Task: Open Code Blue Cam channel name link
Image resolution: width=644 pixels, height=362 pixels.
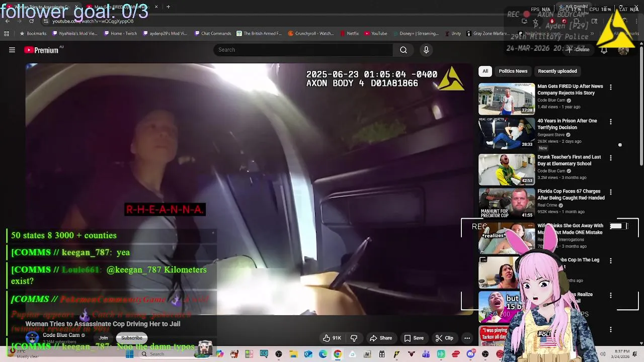Action: (61, 335)
